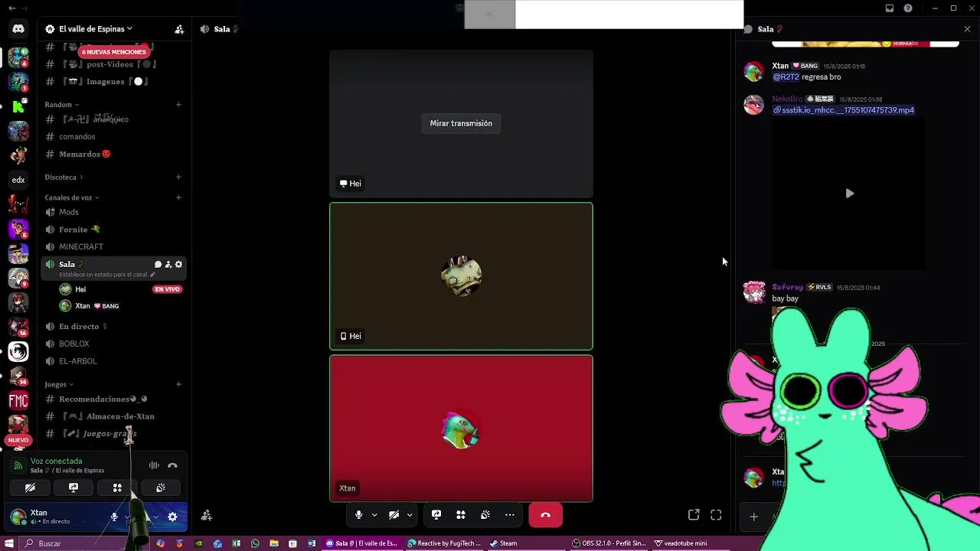Toggle camera in bottom call controls
The width and height of the screenshot is (980, 551).
(x=394, y=515)
